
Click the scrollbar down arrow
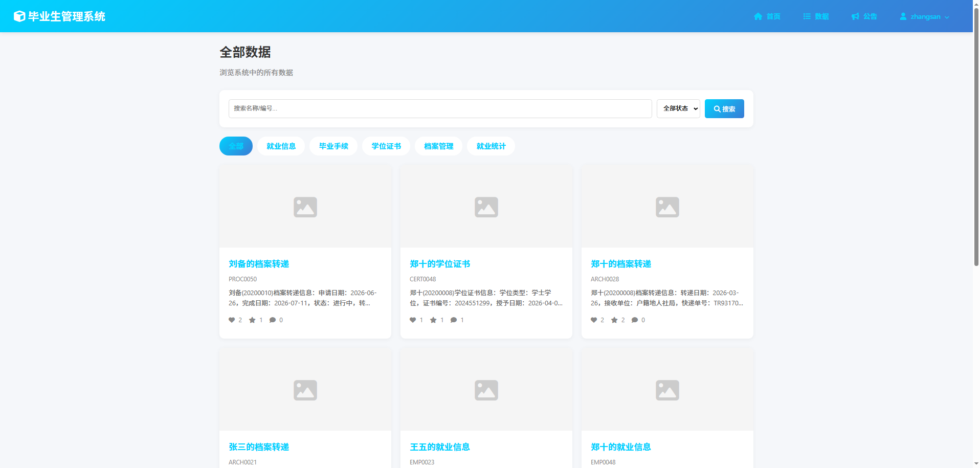976,464
